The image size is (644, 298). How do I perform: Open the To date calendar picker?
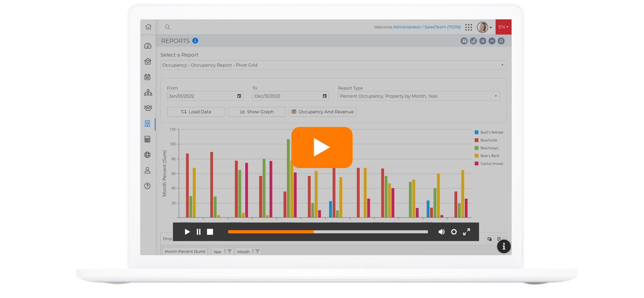(x=325, y=96)
